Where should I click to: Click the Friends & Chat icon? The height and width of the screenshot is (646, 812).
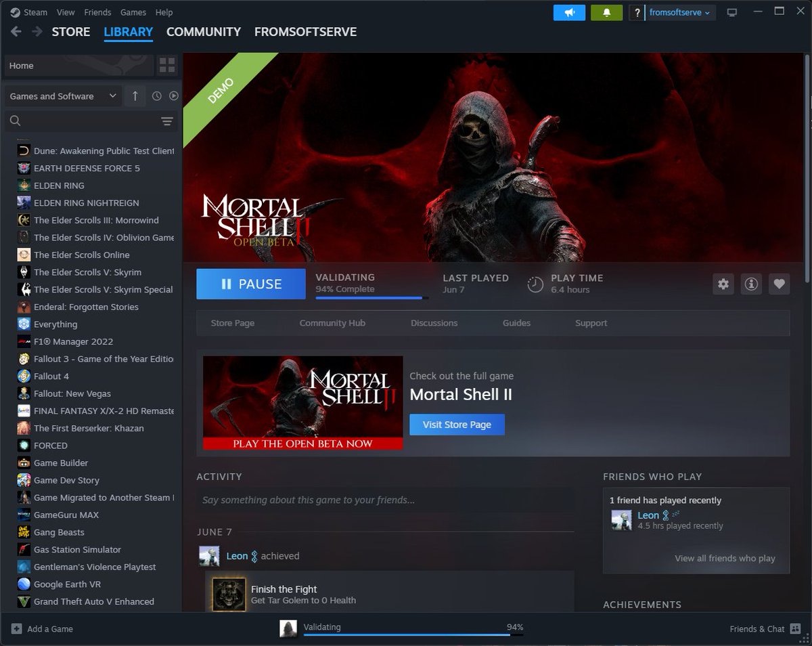[x=795, y=628]
